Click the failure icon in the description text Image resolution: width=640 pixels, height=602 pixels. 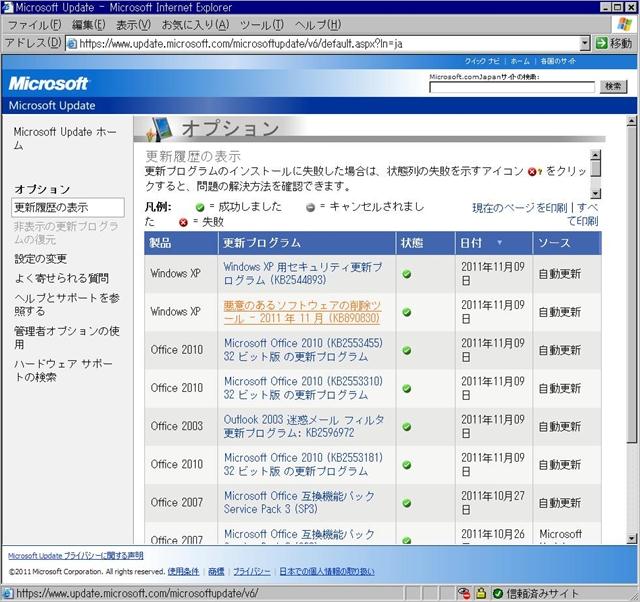(534, 172)
